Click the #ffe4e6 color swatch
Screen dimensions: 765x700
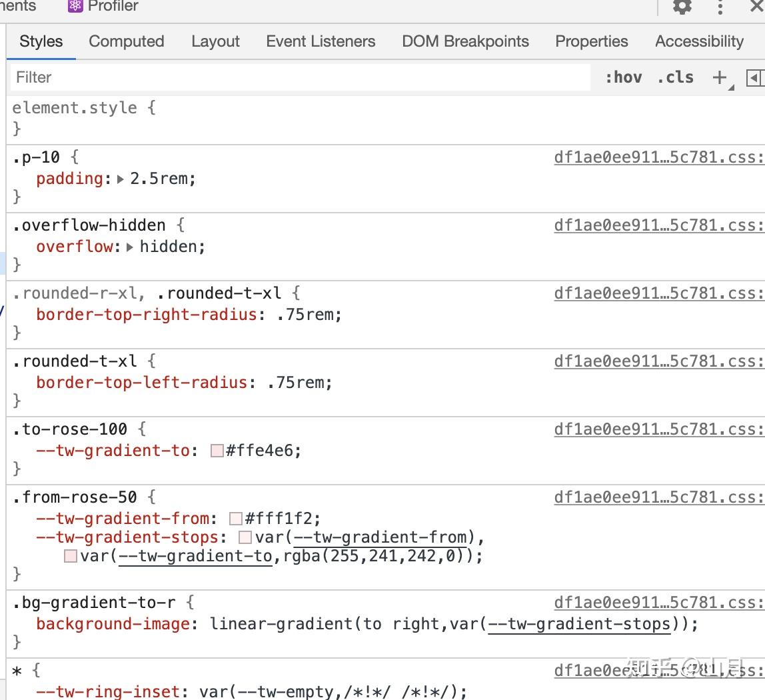(x=217, y=451)
